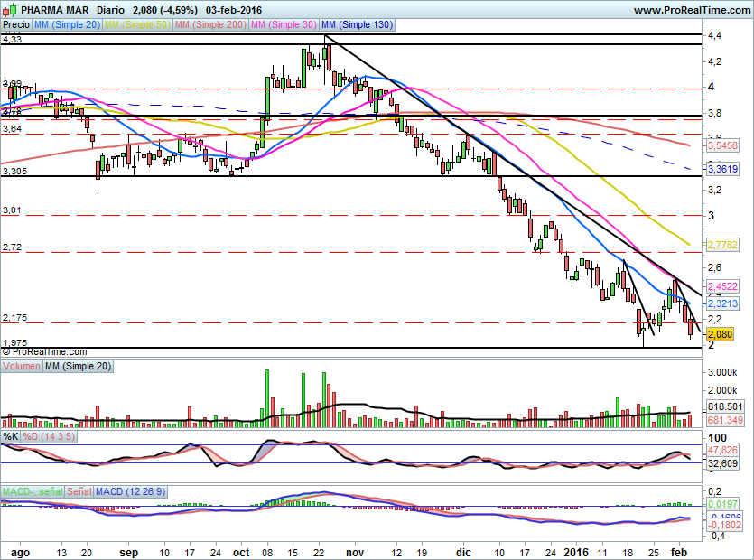
Task: Select MM (Simple 20) in volume panel
Action: tap(79, 367)
